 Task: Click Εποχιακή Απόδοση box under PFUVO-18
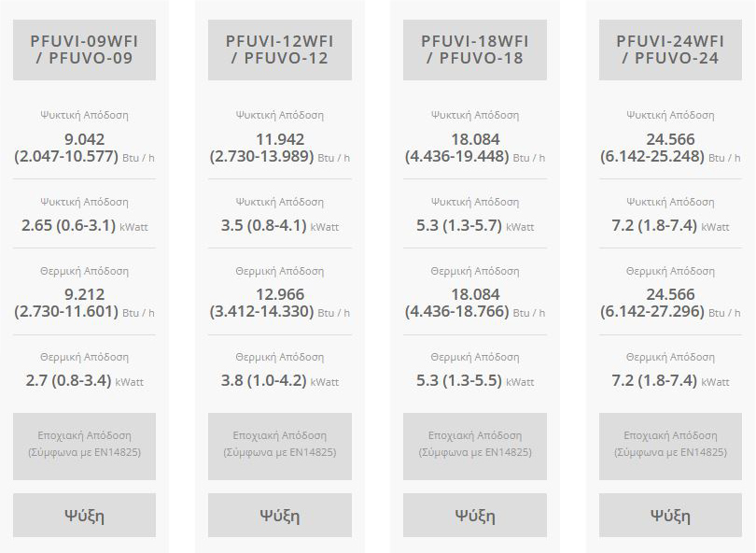pos(474,445)
